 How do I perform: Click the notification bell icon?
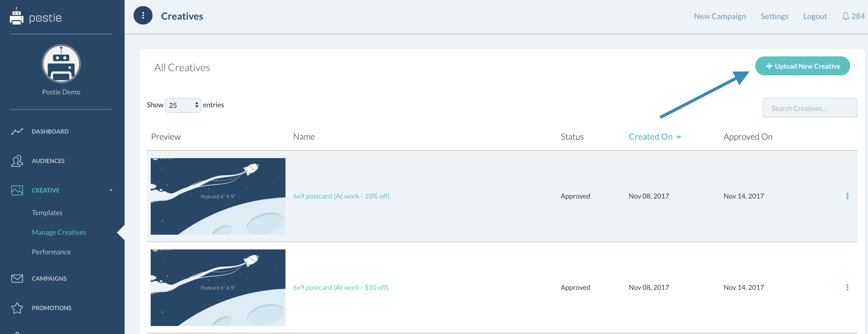pyautogui.click(x=845, y=16)
